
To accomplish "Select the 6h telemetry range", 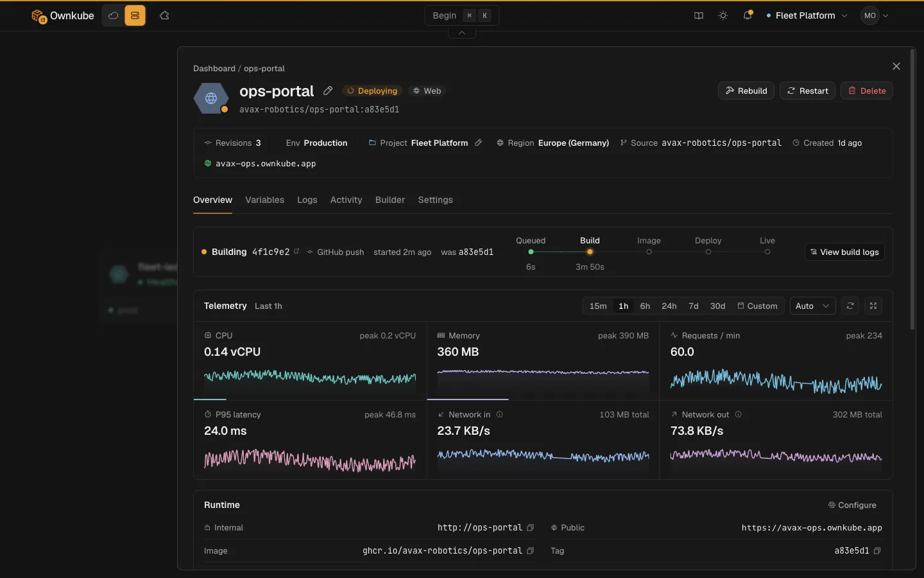I will pyautogui.click(x=645, y=306).
